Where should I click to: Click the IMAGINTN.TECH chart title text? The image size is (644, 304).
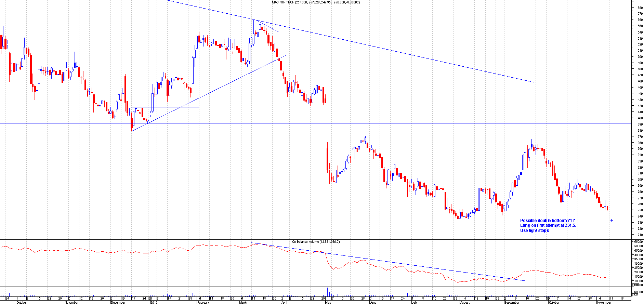[315, 2]
